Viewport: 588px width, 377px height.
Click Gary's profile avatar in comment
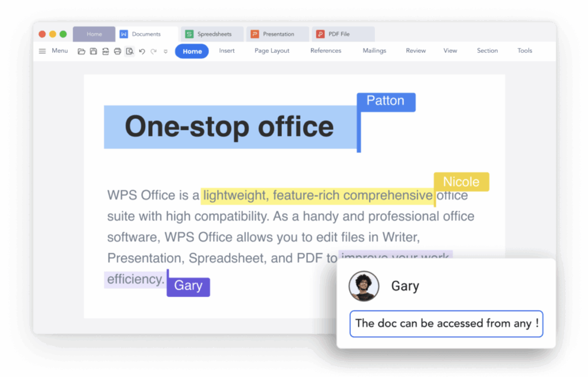point(364,286)
